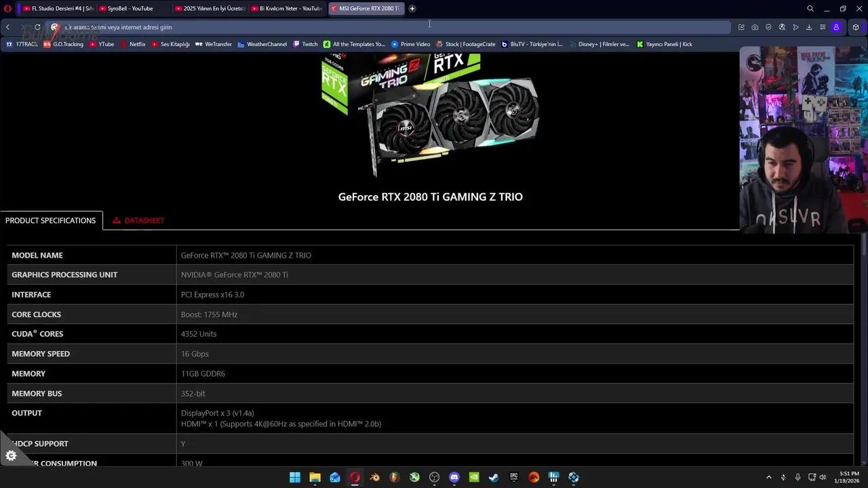Open FL Studio from the taskbar
The height and width of the screenshot is (488, 868).
click(x=394, y=477)
